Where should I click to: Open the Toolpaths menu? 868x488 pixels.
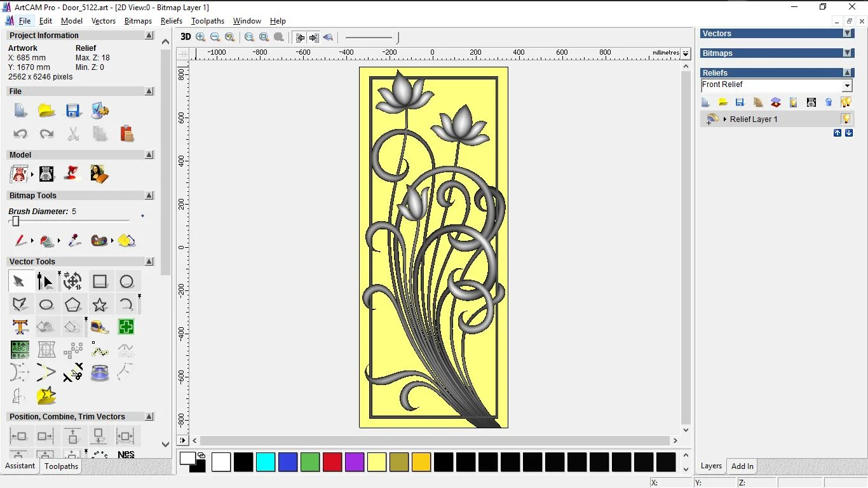coord(207,21)
